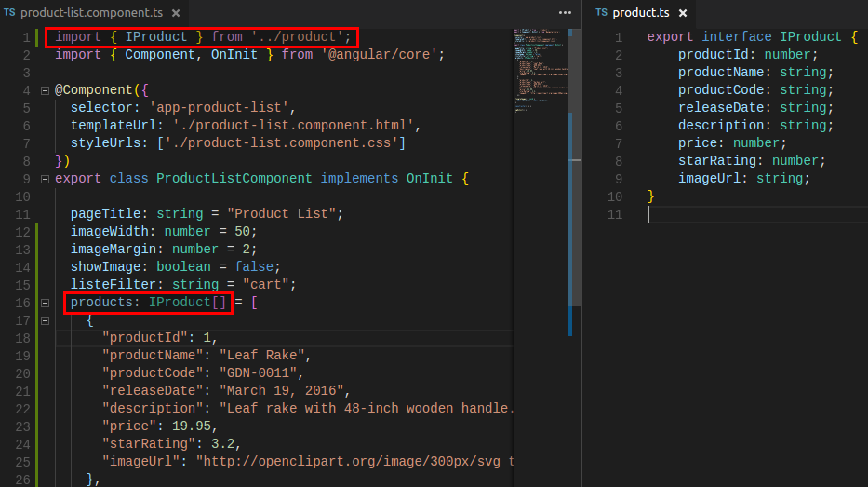Close the product.ts editor tab
The width and height of the screenshot is (868, 487).
(683, 13)
